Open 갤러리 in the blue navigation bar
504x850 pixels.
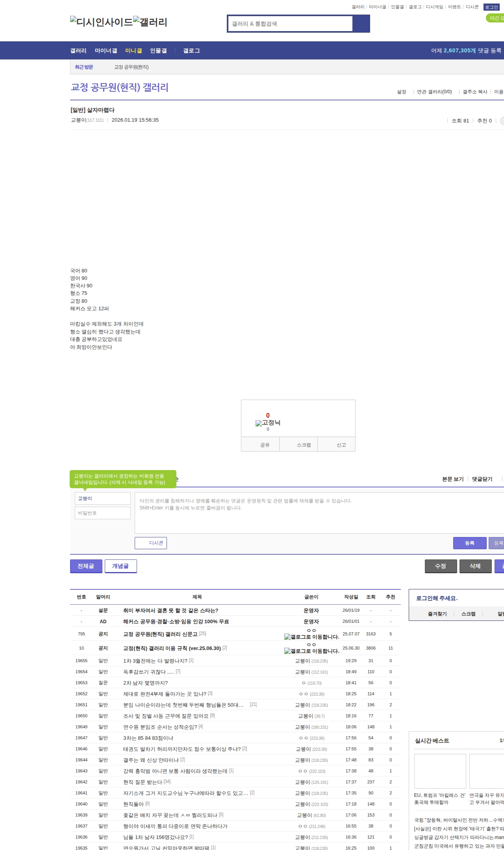(x=78, y=51)
